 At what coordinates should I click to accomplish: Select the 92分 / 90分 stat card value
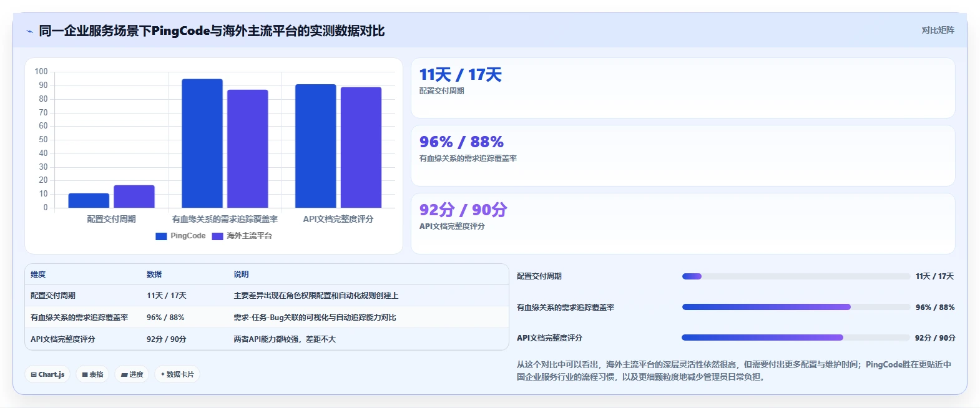tap(463, 210)
